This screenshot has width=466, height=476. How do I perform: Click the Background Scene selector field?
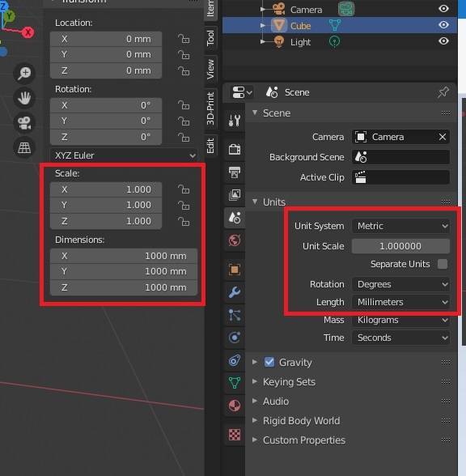(x=400, y=157)
